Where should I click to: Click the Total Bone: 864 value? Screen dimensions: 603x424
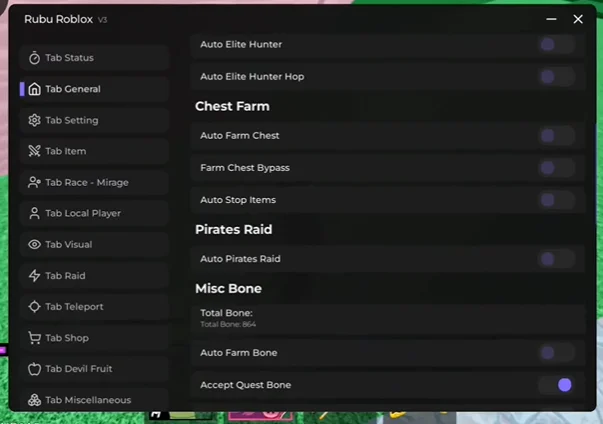pos(228,324)
